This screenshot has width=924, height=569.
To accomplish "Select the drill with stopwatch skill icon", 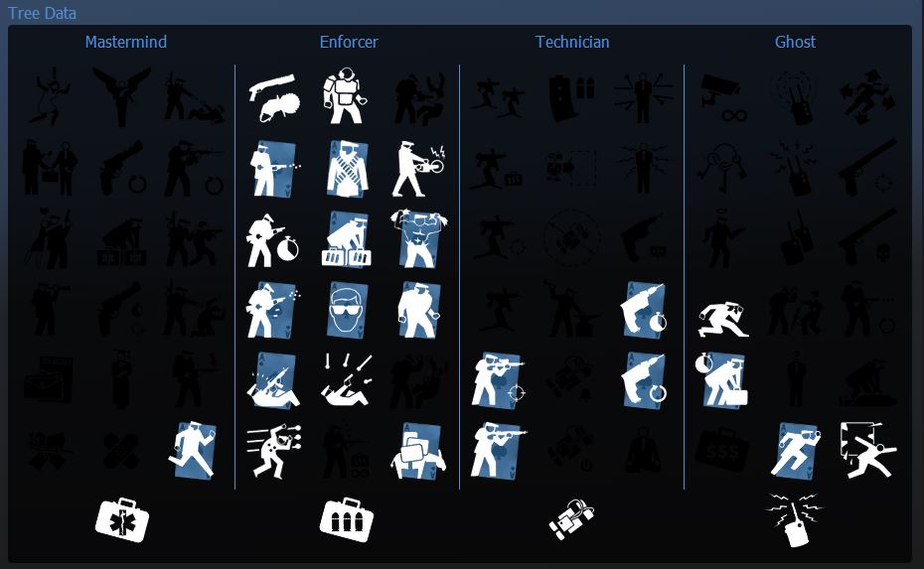I will pyautogui.click(x=643, y=311).
